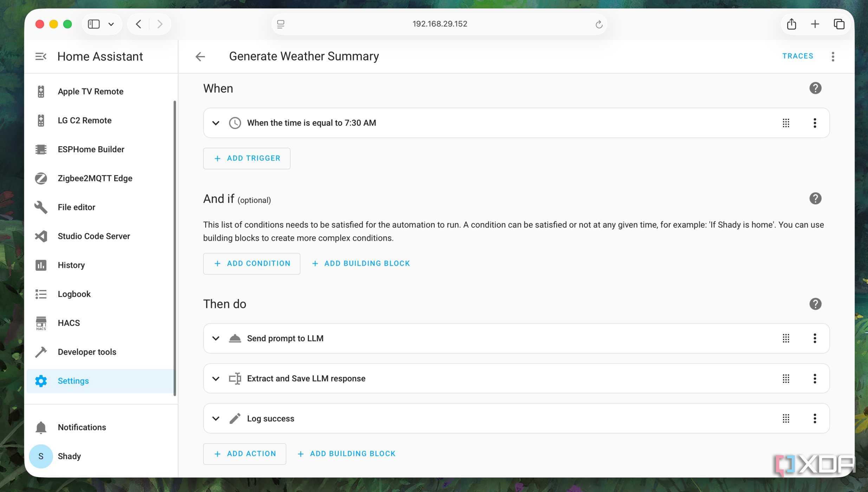The image size is (868, 492).
Task: Toggle the Safari sidebar button
Action: click(94, 24)
